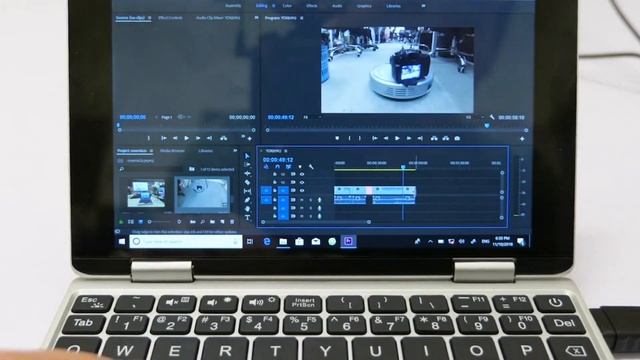Expand Source panel group overflow chevrons
The height and width of the screenshot is (360, 640).
coord(256,18)
